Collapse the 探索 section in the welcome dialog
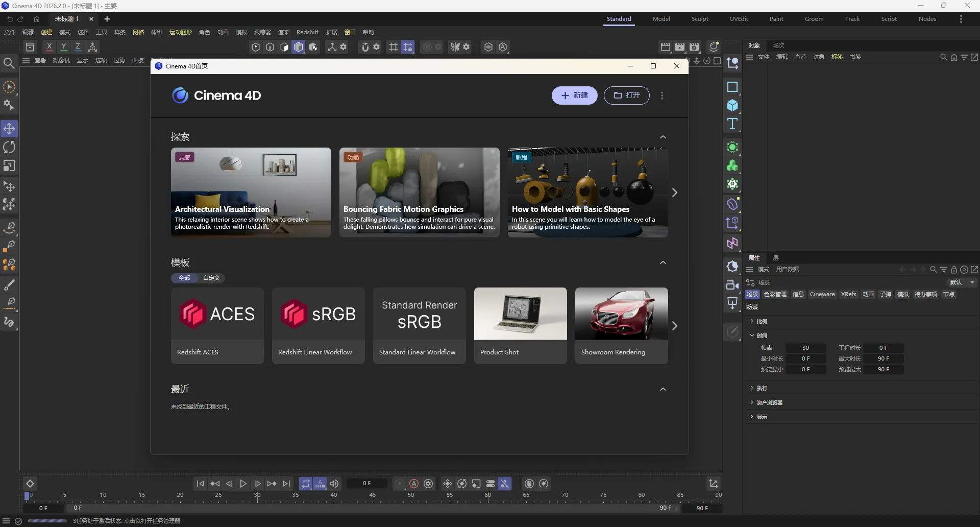The height and width of the screenshot is (527, 980). (x=663, y=137)
